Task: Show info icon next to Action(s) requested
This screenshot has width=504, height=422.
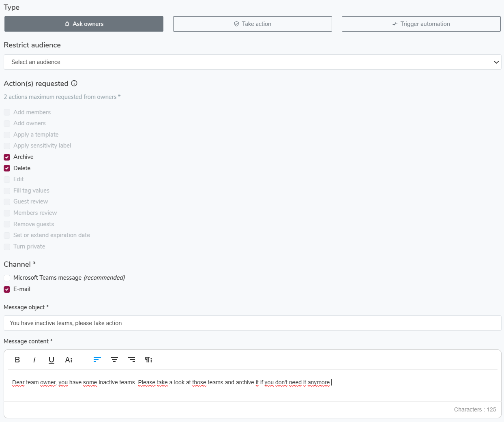Action: (x=74, y=83)
